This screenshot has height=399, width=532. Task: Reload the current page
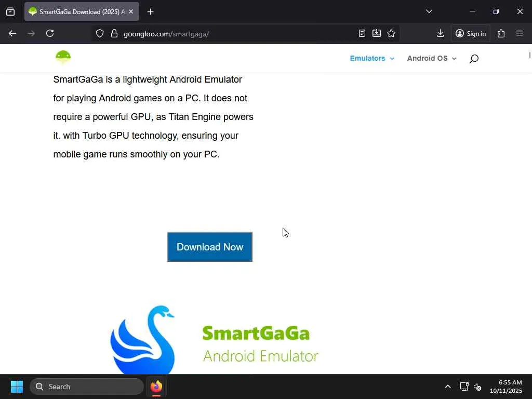[50, 33]
